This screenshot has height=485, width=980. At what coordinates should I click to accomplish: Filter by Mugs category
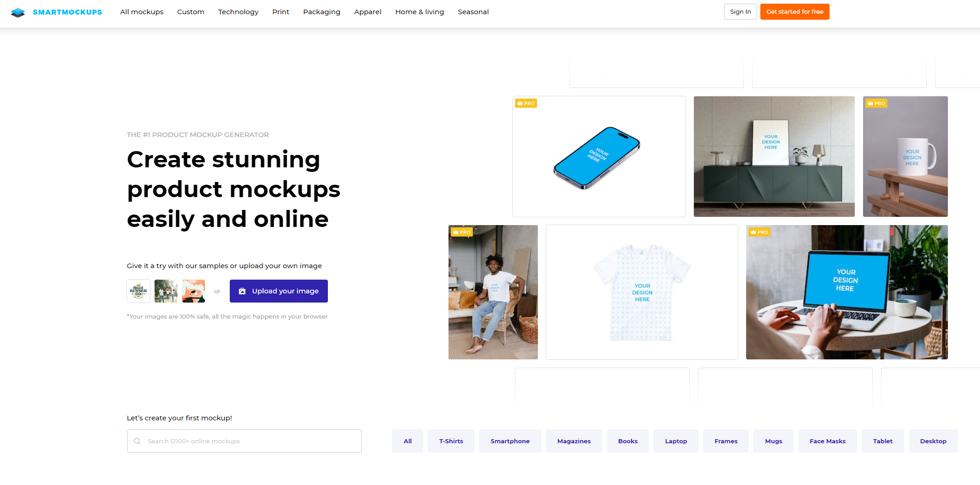point(774,441)
